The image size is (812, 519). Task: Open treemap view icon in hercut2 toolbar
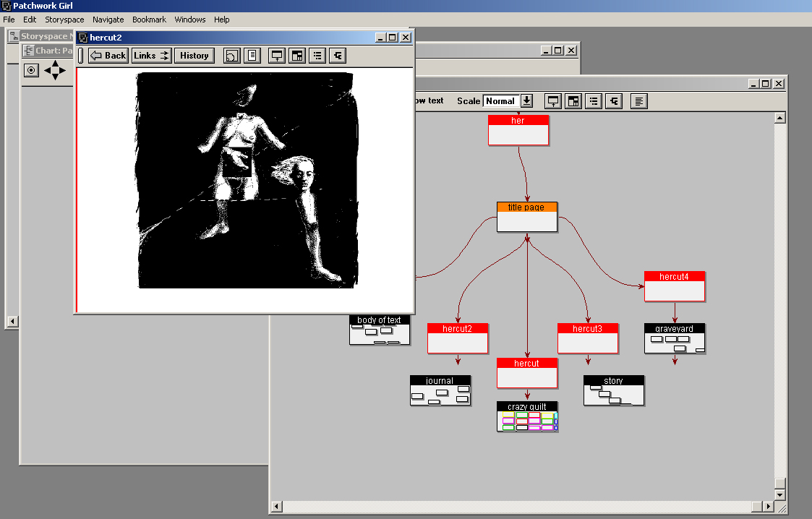297,56
